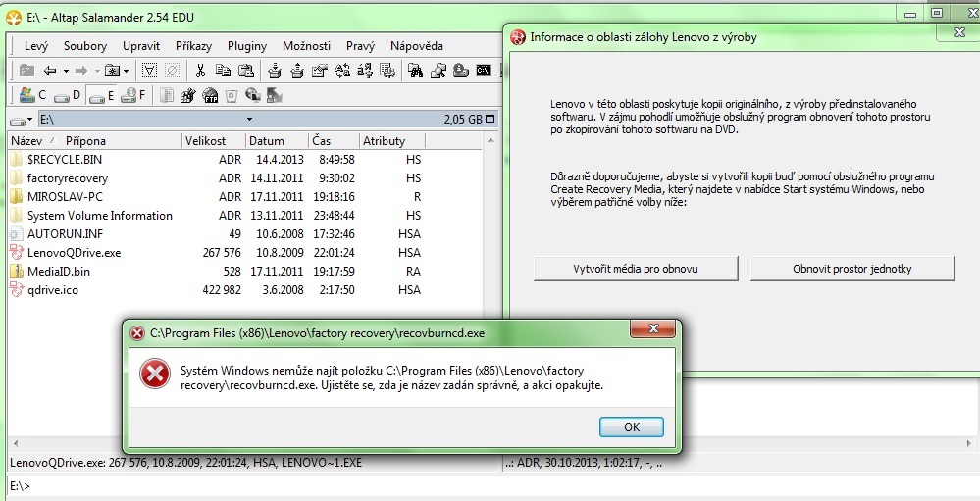Open the Možnosti menu
Viewport: 980px width, 501px height.
coord(306,46)
